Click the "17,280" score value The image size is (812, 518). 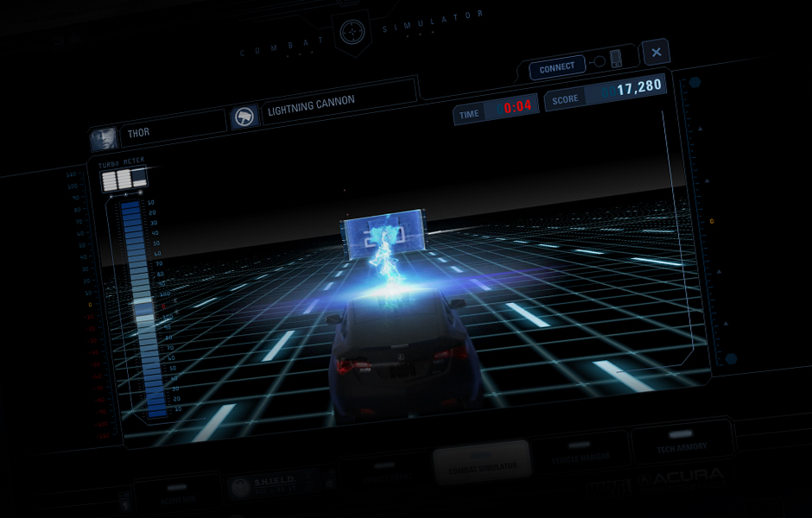click(x=639, y=87)
